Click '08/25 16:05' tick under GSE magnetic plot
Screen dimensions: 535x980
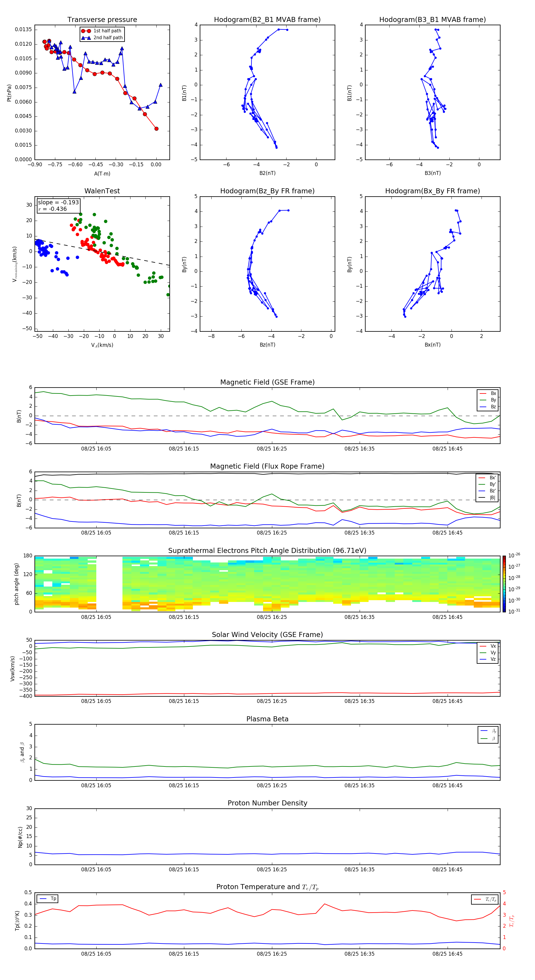click(x=96, y=449)
